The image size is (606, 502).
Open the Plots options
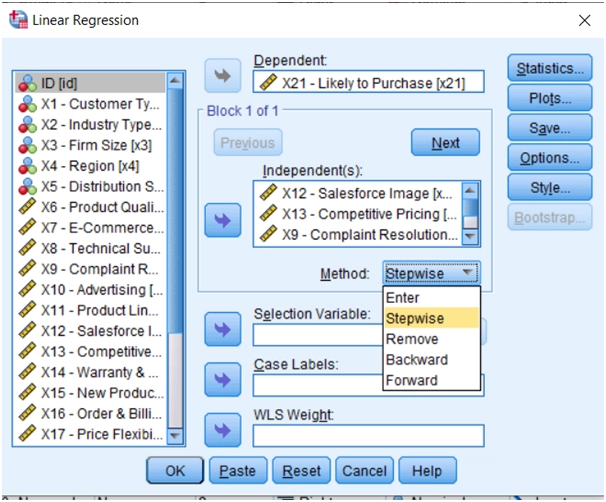point(550,99)
